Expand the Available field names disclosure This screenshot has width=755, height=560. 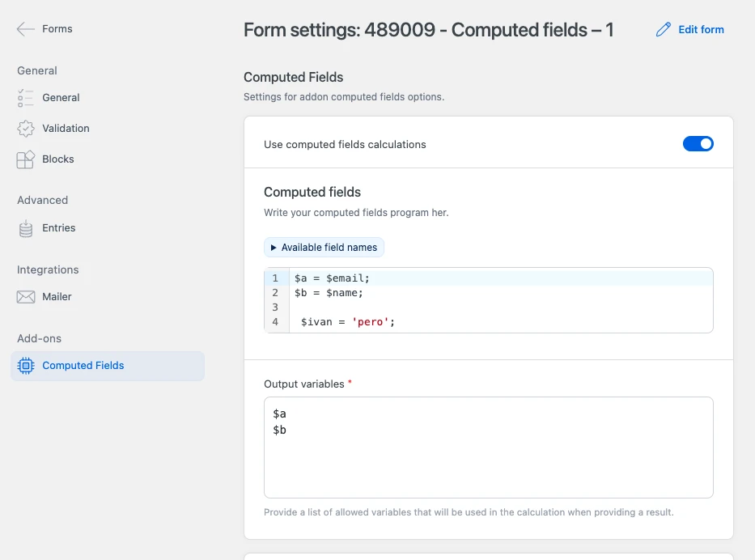tap(324, 248)
